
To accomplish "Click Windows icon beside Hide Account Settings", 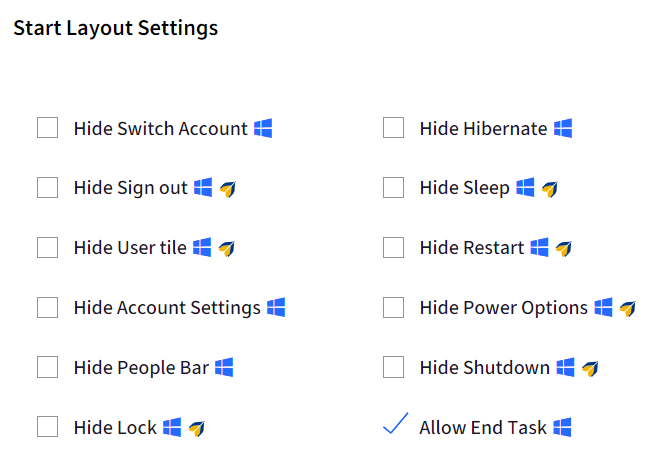I will coord(276,307).
